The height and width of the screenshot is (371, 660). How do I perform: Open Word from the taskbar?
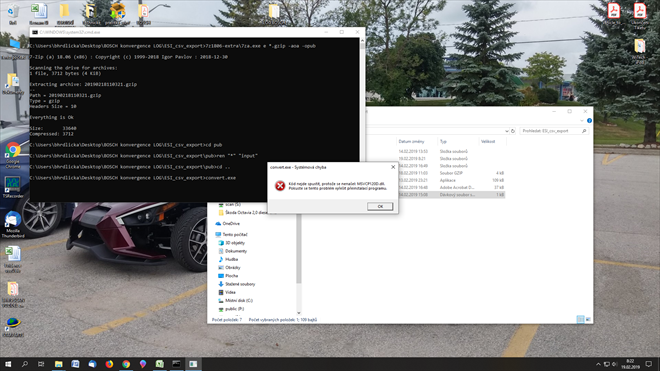[75, 364]
